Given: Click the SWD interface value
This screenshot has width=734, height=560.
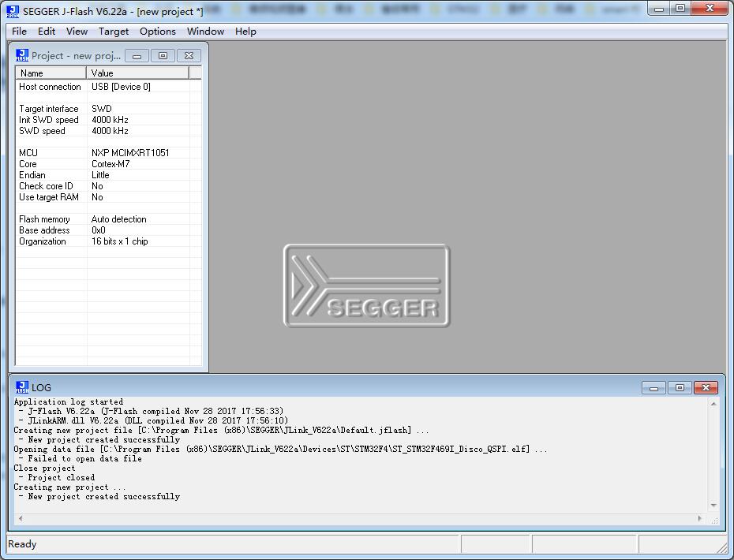Looking at the screenshot, I should tap(102, 109).
